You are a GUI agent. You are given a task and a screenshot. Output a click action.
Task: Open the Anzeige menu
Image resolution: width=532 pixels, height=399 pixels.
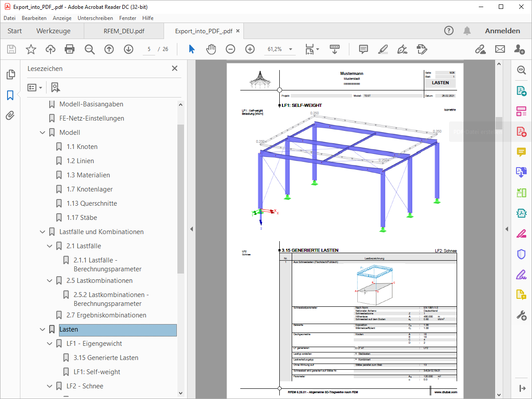coord(62,18)
